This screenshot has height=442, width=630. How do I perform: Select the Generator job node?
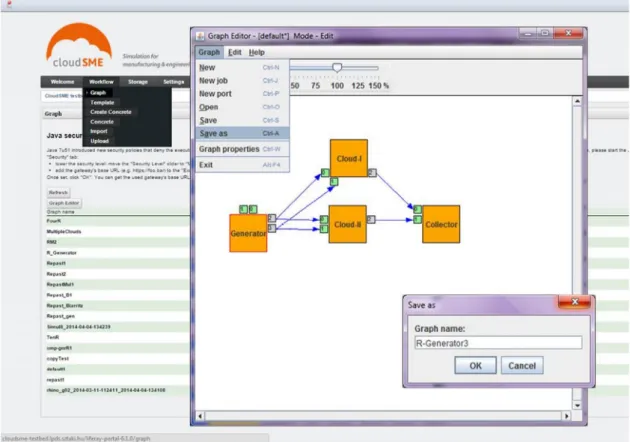coord(248,233)
